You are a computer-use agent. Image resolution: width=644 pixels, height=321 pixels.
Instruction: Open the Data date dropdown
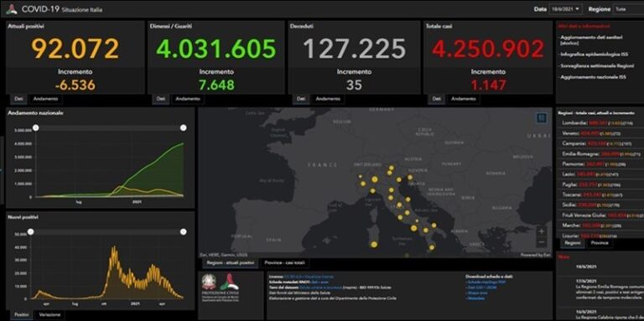click(x=565, y=9)
